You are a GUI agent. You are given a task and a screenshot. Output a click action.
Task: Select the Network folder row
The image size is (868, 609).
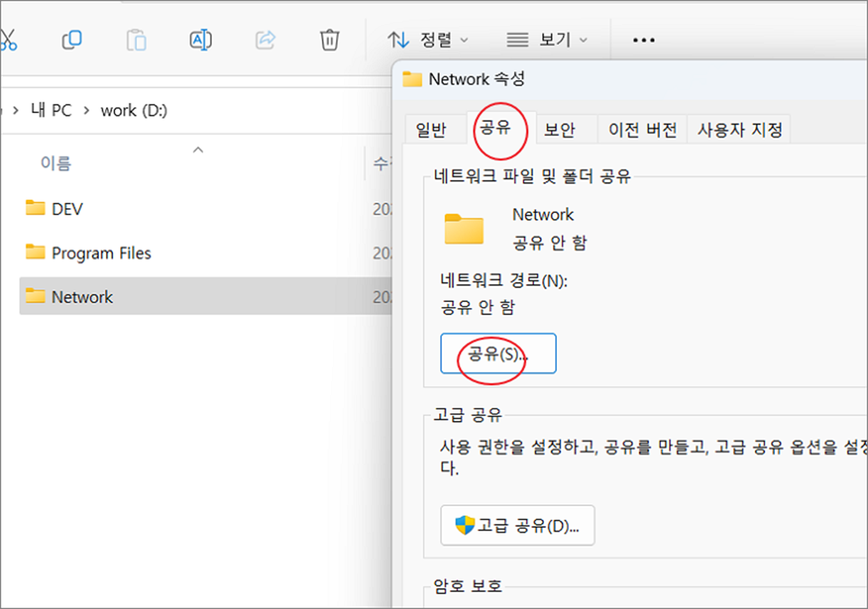click(x=204, y=297)
